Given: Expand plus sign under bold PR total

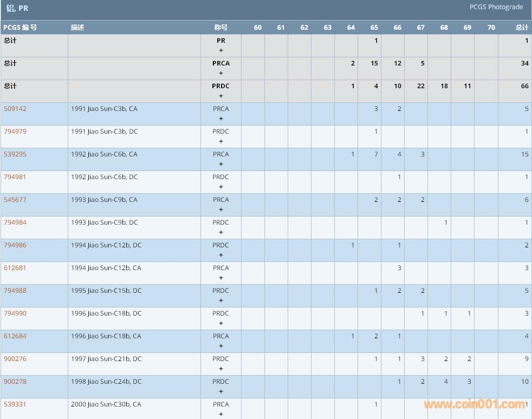Looking at the screenshot, I should [220, 50].
